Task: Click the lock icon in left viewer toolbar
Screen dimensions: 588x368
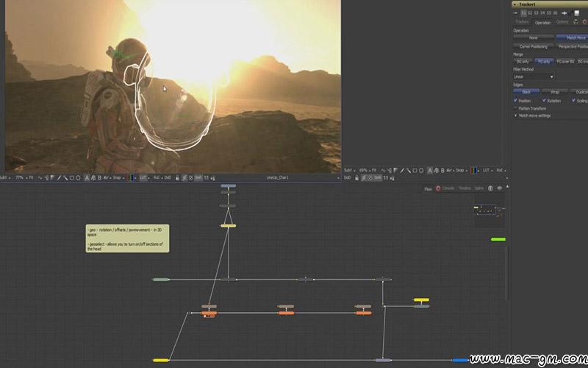Action: click(177, 177)
